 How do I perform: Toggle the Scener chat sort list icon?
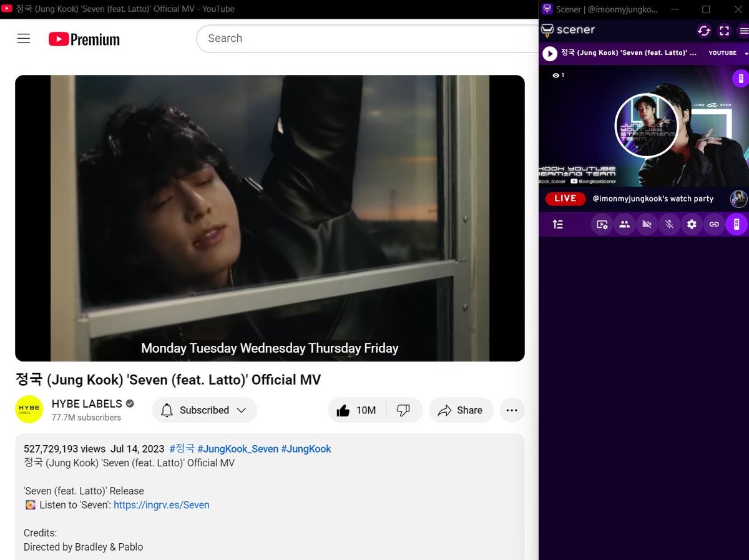[x=558, y=224]
